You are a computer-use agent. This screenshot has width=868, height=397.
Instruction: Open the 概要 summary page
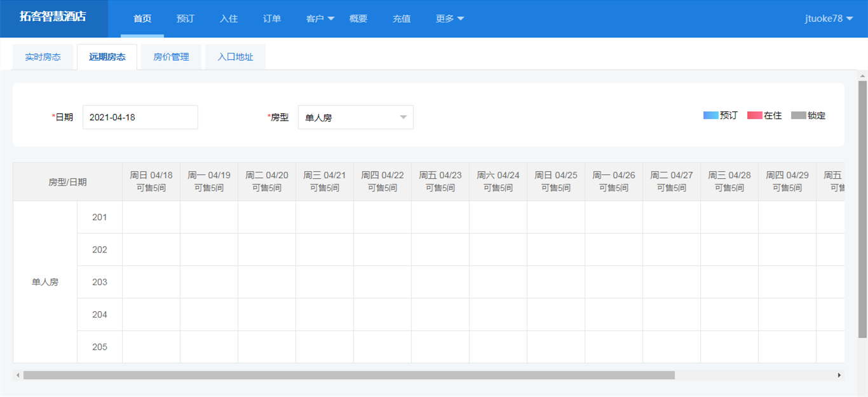(358, 18)
